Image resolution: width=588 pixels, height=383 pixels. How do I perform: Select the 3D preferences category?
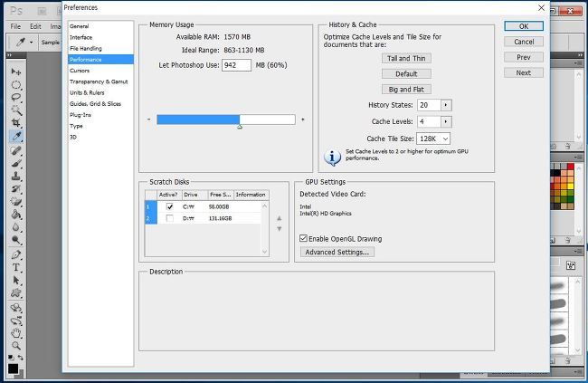pos(73,137)
